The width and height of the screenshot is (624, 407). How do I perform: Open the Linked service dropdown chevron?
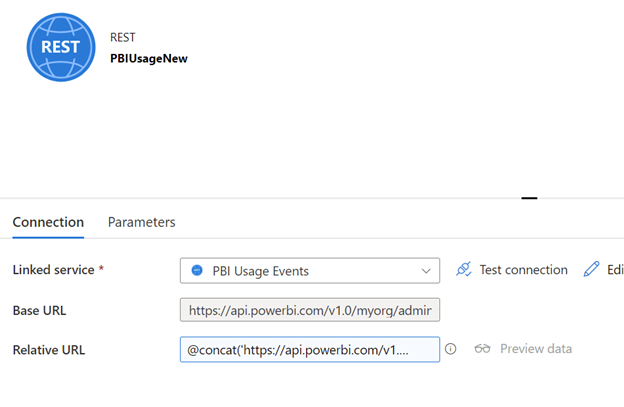pyautogui.click(x=426, y=271)
